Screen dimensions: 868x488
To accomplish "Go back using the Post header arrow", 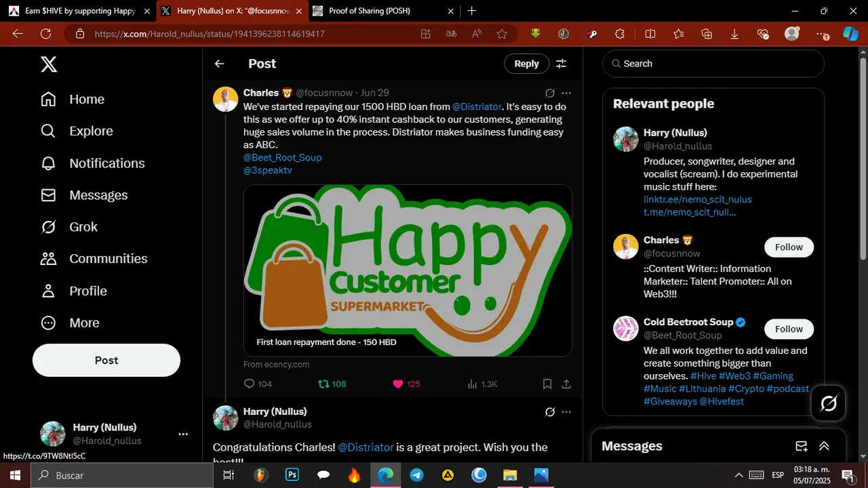I will point(219,64).
